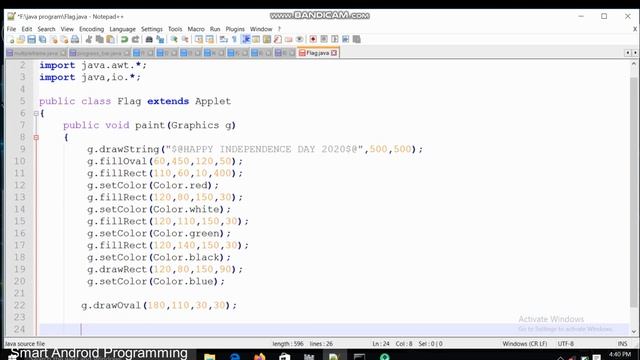The width and height of the screenshot is (640, 360).
Task: Place the cursor on the empty line 24
Action: pyautogui.click(x=334, y=329)
